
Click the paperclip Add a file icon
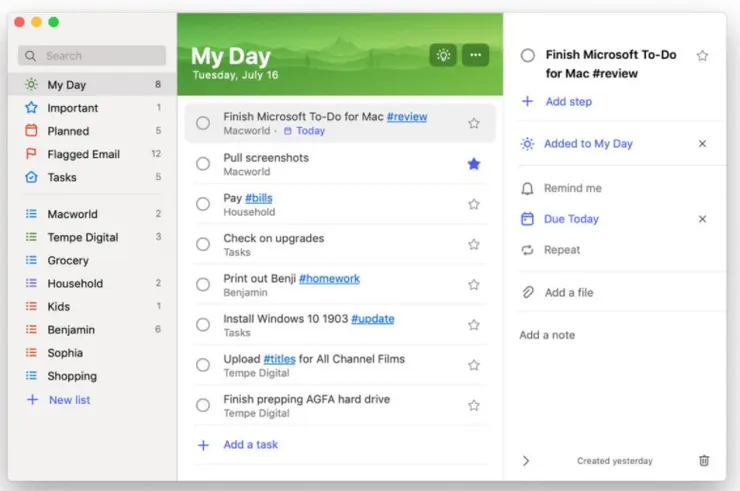point(528,293)
